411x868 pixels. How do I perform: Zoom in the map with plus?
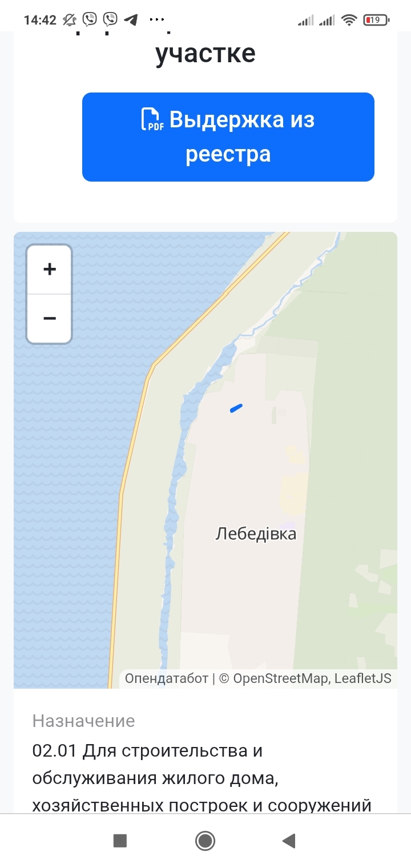(50, 270)
